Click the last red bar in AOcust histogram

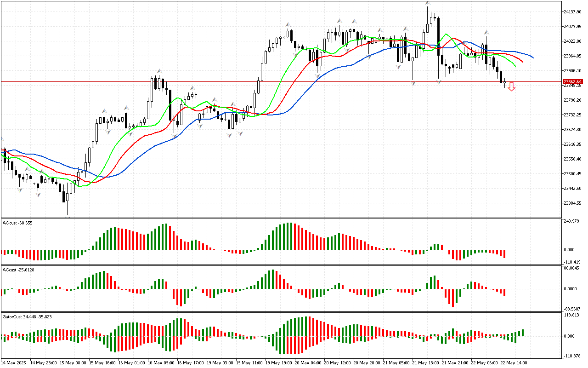[x=504, y=254]
